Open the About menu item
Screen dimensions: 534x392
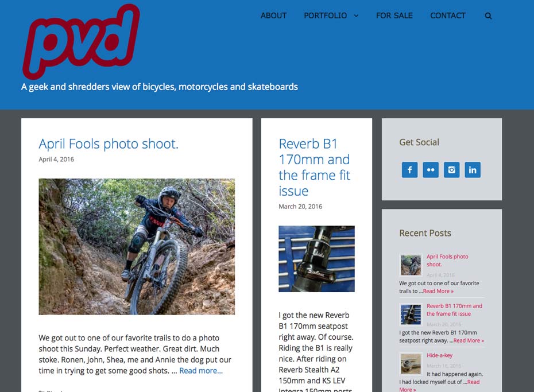(273, 15)
